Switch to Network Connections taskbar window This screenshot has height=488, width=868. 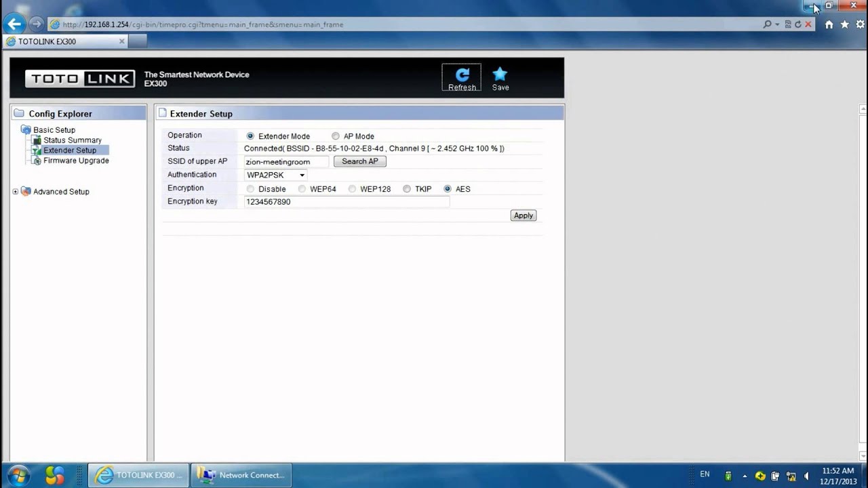pos(242,475)
